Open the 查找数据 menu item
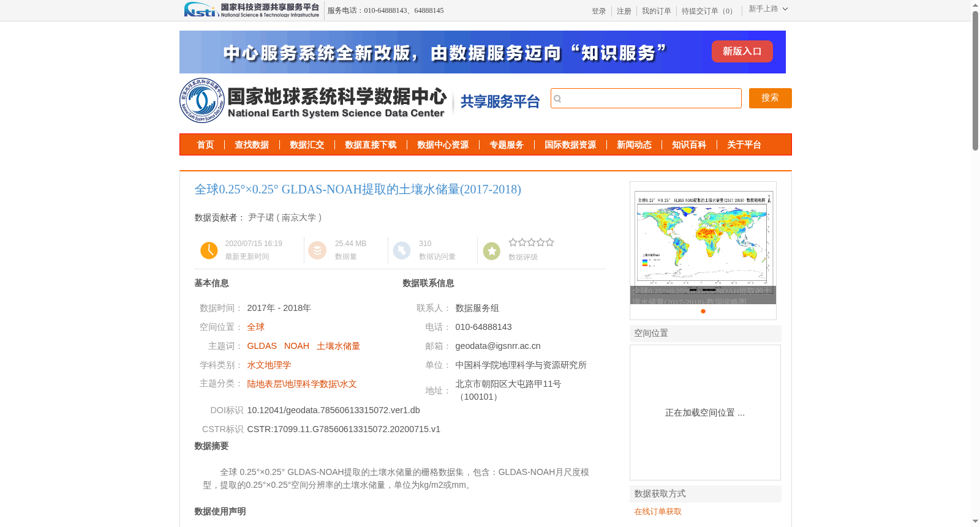This screenshot has height=527, width=980. pos(252,145)
